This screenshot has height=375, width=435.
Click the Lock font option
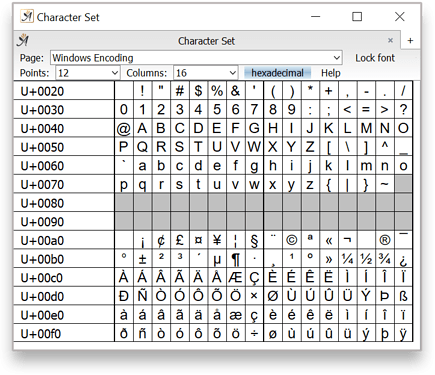click(375, 58)
